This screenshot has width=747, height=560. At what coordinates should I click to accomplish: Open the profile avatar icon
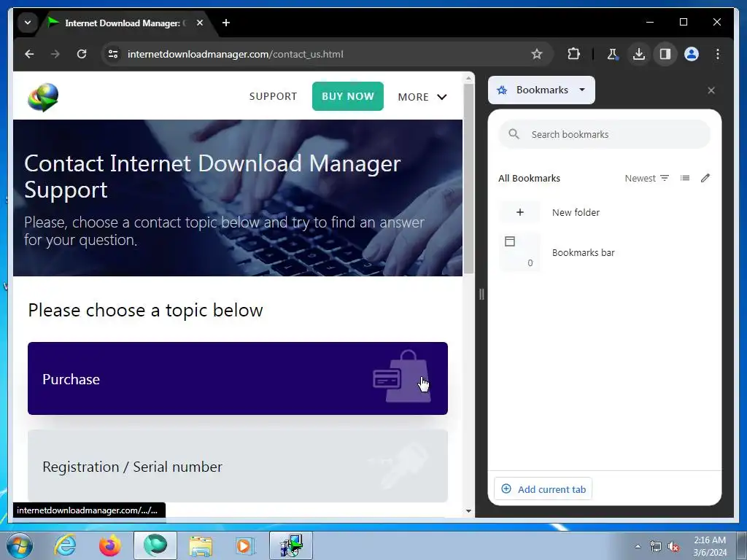(x=692, y=54)
